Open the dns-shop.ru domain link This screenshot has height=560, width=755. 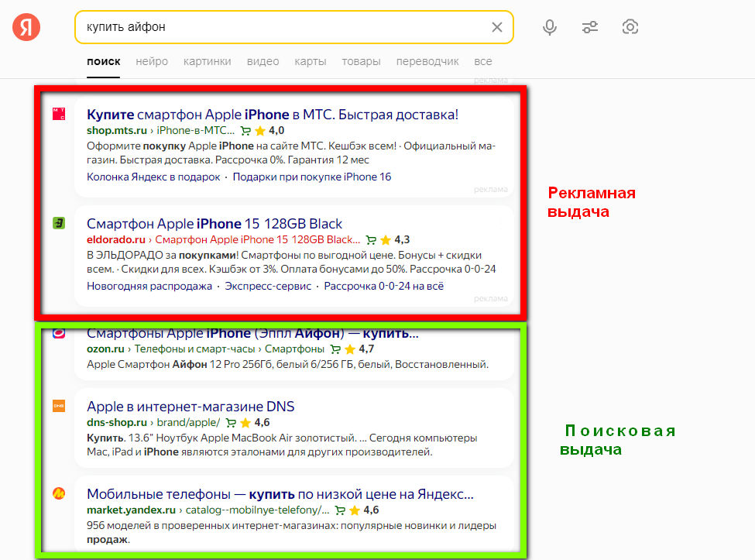point(116,423)
